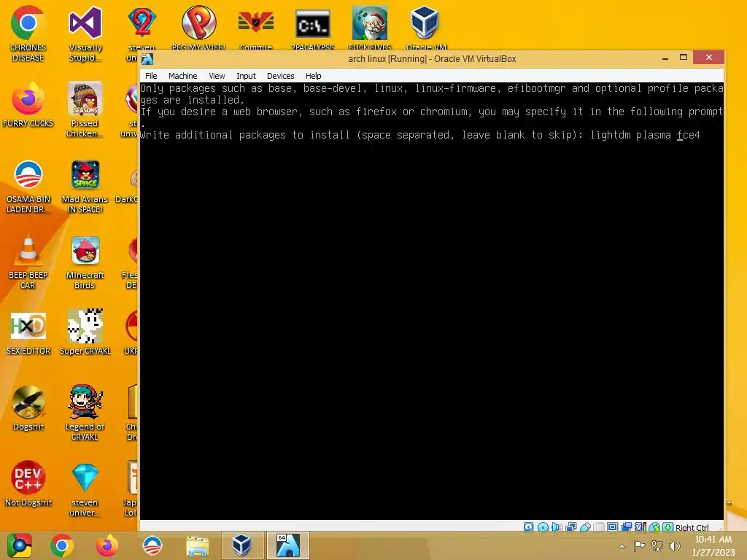Select the Super CRYAKL desktop icon
747x560 pixels.
click(x=85, y=332)
